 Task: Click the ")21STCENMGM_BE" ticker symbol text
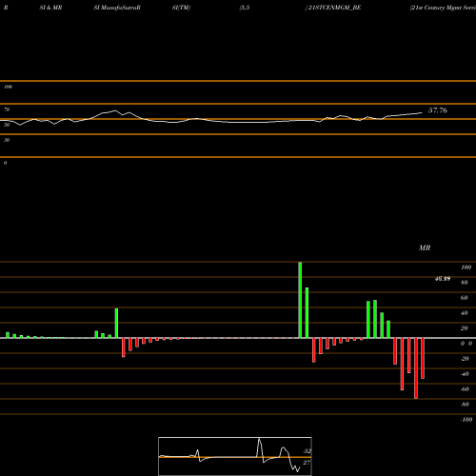coord(333,8)
